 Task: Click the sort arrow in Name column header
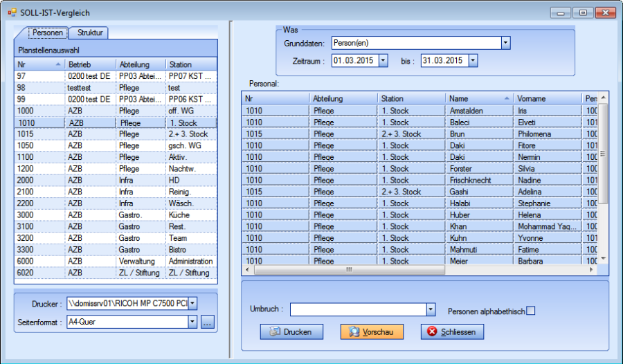(x=507, y=99)
